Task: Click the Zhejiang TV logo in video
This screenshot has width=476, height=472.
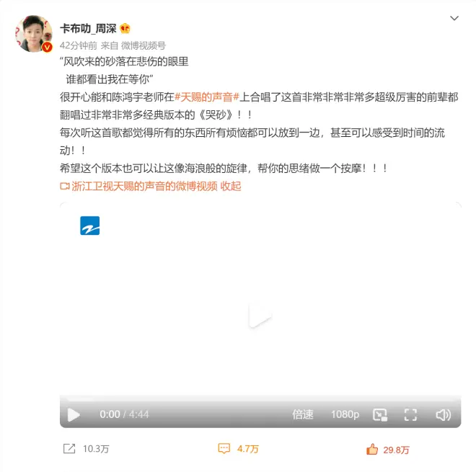Action: pyautogui.click(x=90, y=226)
